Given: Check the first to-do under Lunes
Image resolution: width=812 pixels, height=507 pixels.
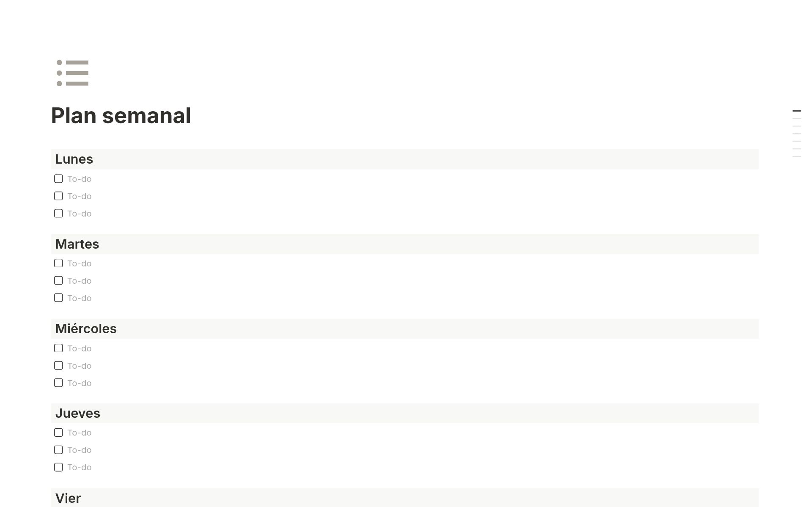Looking at the screenshot, I should click(x=58, y=178).
